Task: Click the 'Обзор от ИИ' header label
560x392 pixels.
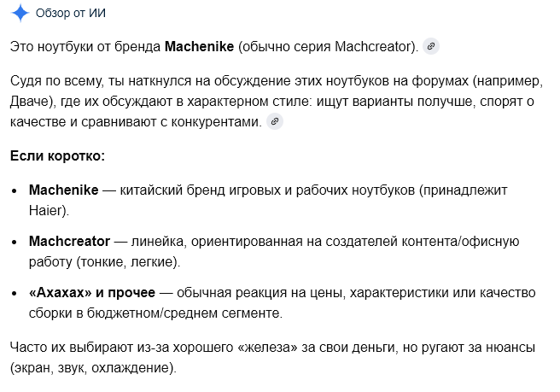Action: click(x=71, y=13)
